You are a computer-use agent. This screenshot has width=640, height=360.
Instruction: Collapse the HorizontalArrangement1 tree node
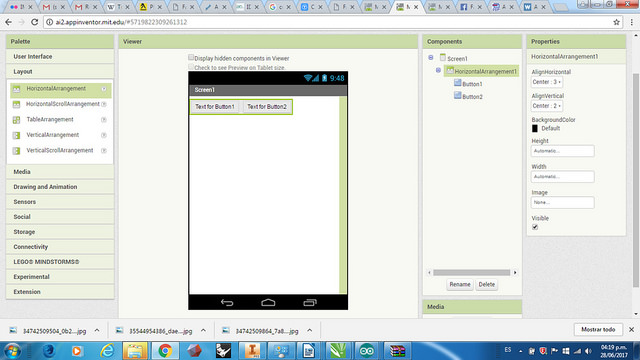click(438, 70)
